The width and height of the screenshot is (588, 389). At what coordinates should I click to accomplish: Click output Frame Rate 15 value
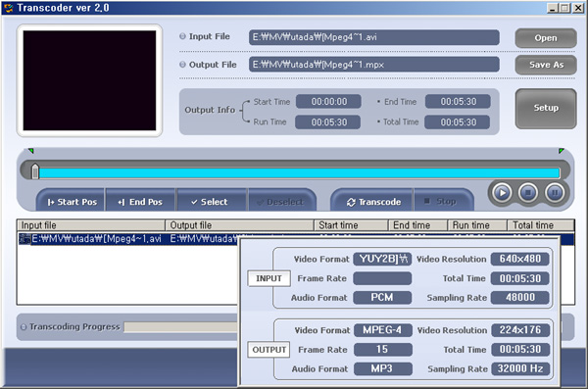(x=383, y=350)
